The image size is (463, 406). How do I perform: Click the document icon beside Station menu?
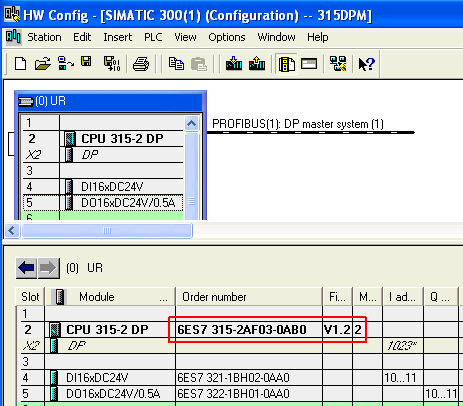[13, 37]
